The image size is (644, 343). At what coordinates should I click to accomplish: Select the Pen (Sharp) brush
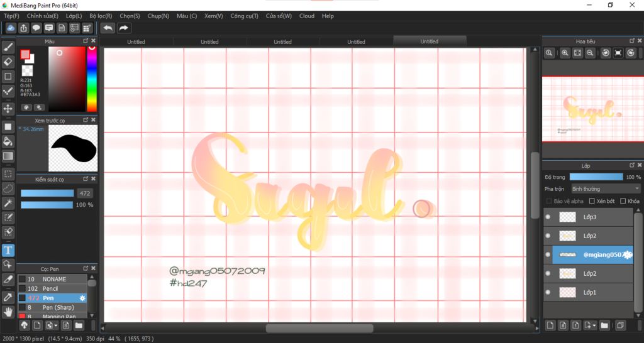click(x=52, y=307)
